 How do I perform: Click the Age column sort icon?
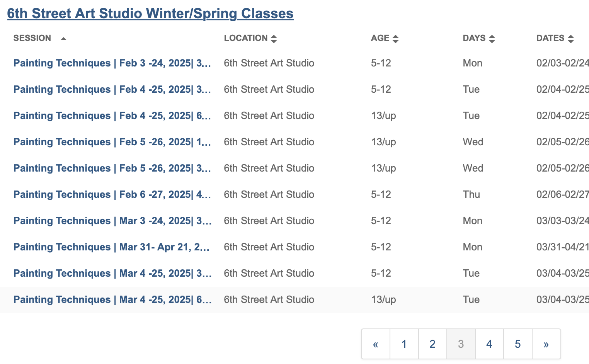tap(395, 39)
